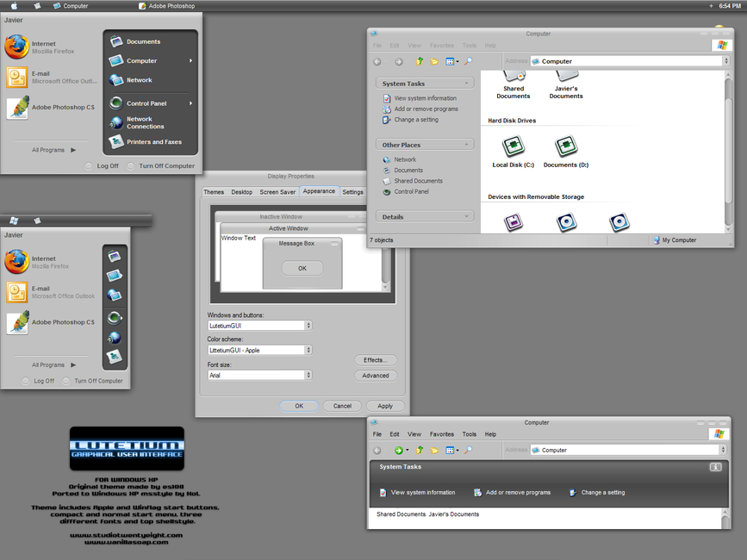747x560 pixels.
Task: Collapse the System Tasks panel
Action: 466,84
